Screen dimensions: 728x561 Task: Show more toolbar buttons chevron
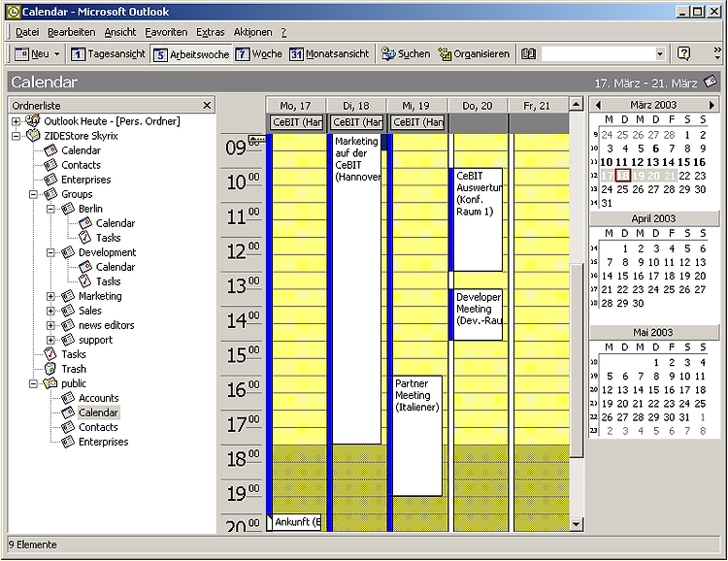point(717,53)
